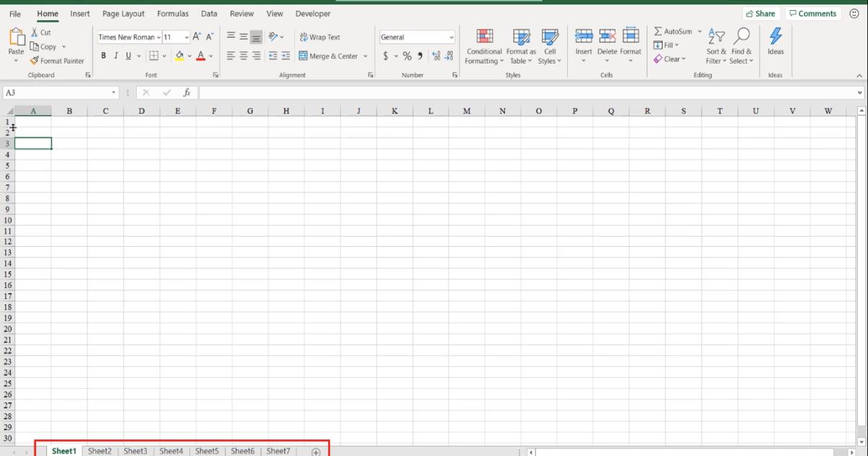Toggle italic formatting
The image size is (868, 456).
[x=116, y=55]
